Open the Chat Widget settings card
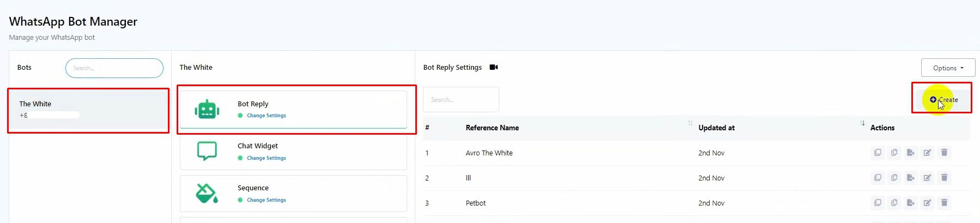Image resolution: width=980 pixels, height=223 pixels. (x=293, y=152)
